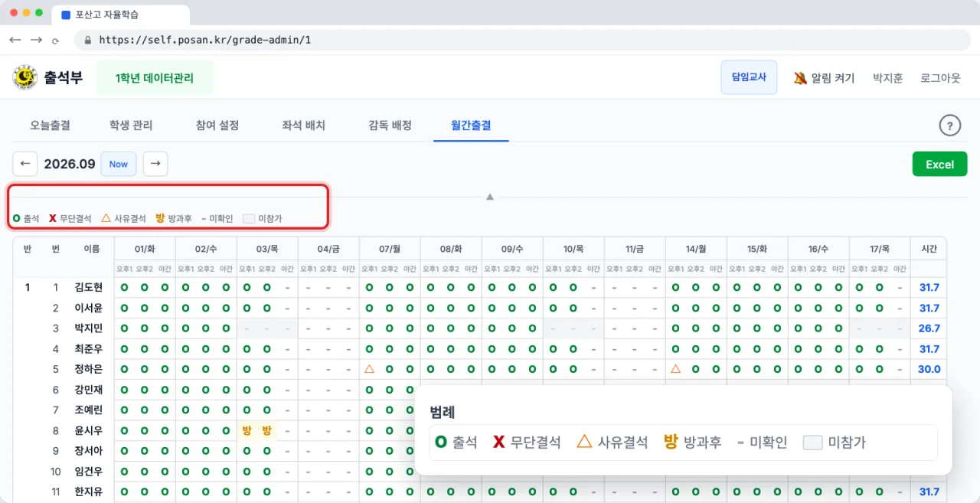This screenshot has height=503, width=980.
Task: Click 박지민's total hours 26.7
Action: pyautogui.click(x=929, y=328)
